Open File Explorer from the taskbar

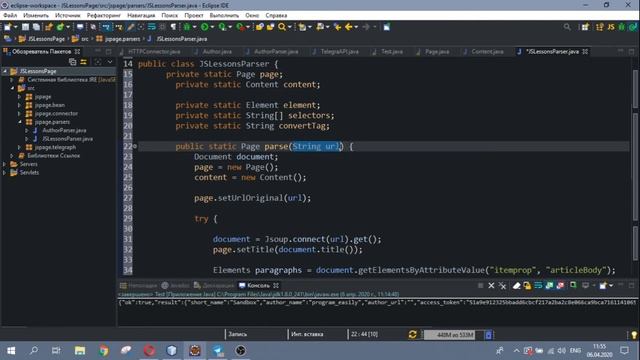[x=80, y=351]
